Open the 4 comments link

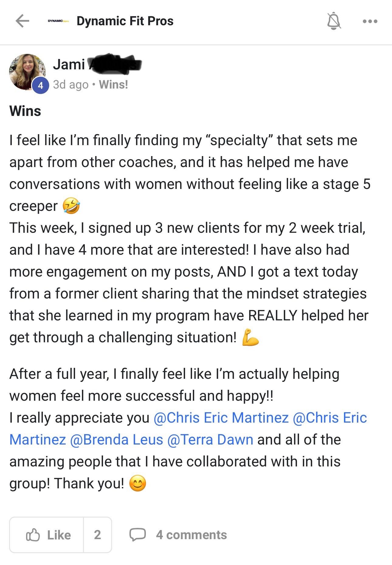click(191, 535)
